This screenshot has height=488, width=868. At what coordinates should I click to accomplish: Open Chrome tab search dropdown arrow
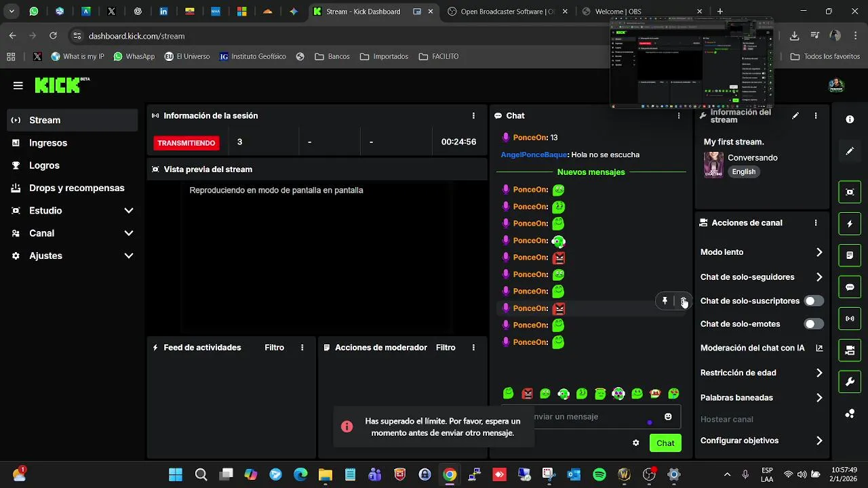pos(12,12)
